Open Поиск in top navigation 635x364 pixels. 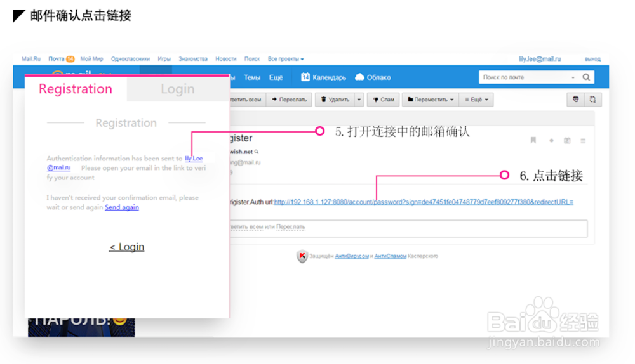(252, 59)
